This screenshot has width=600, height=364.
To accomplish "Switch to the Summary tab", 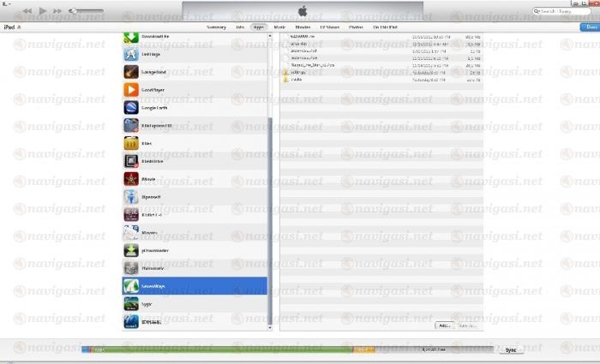I will coord(216,27).
